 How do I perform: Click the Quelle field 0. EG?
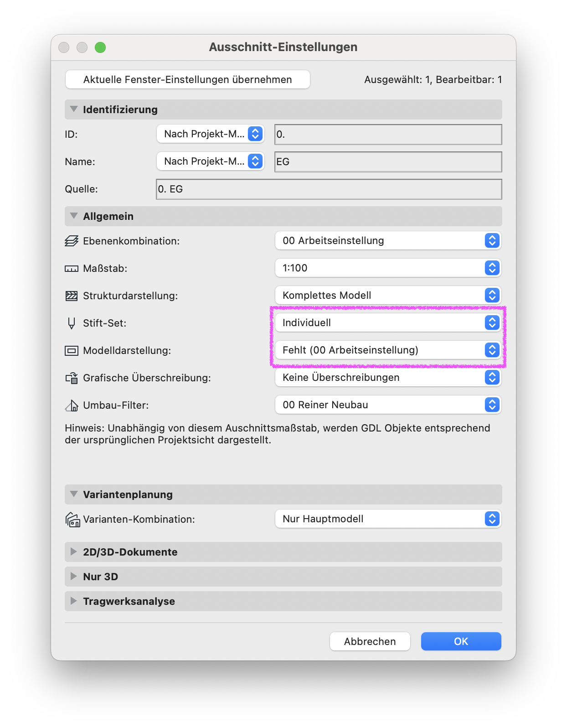point(329,189)
